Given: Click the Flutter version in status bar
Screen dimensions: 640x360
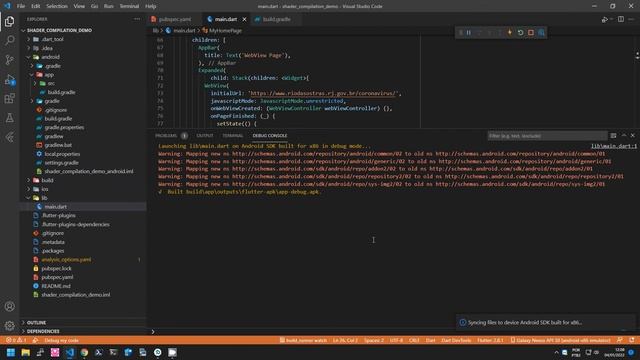Looking at the screenshot, I should [x=490, y=340].
